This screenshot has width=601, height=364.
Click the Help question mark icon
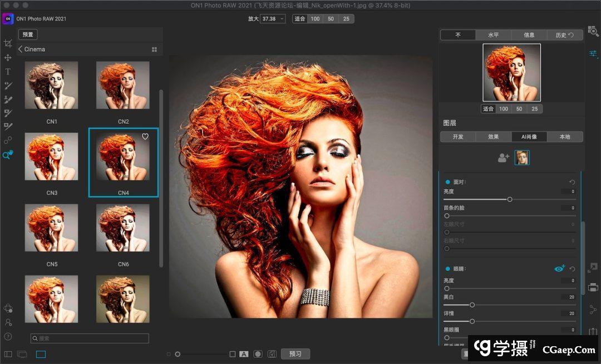click(8, 336)
